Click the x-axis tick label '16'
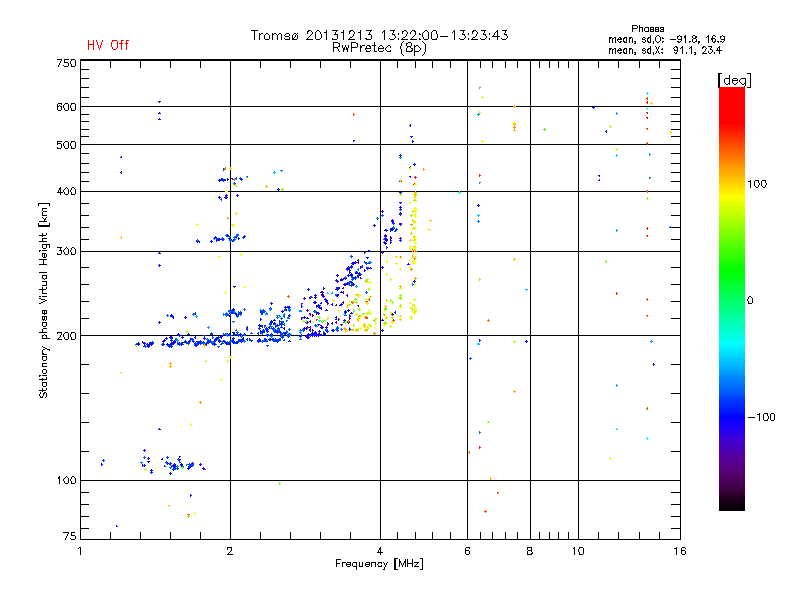The image size is (800, 600). (x=680, y=551)
